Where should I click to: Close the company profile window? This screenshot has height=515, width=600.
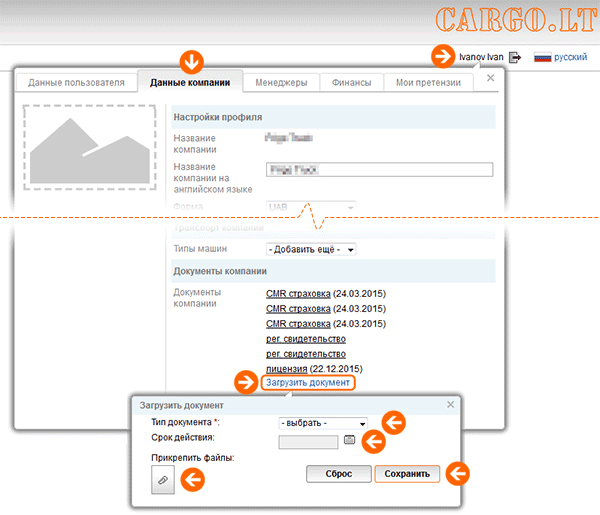490,77
